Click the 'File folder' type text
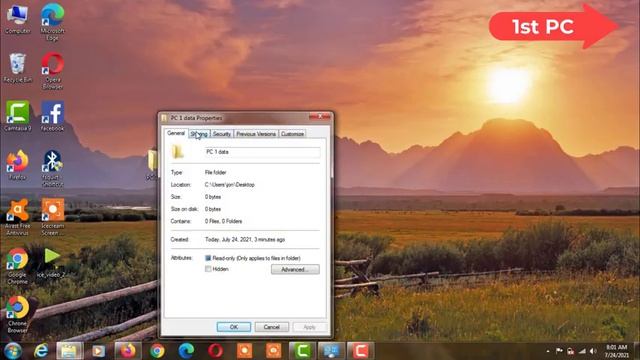 click(216, 172)
